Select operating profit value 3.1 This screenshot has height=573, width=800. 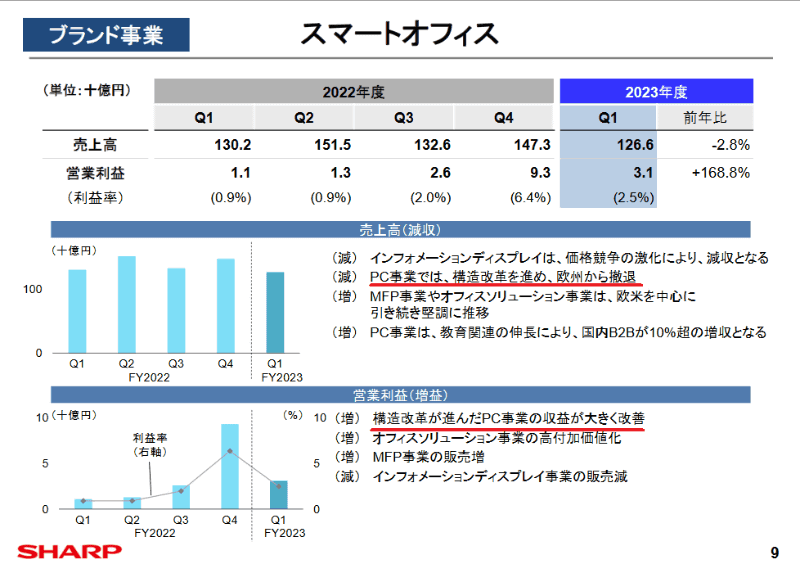click(x=643, y=172)
